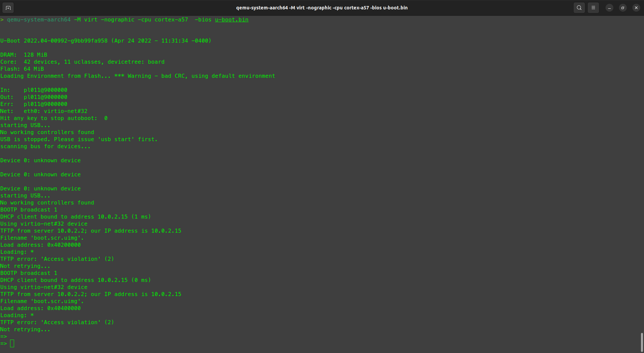Open a new terminal tab
The height and width of the screenshot is (353, 644).
8,8
